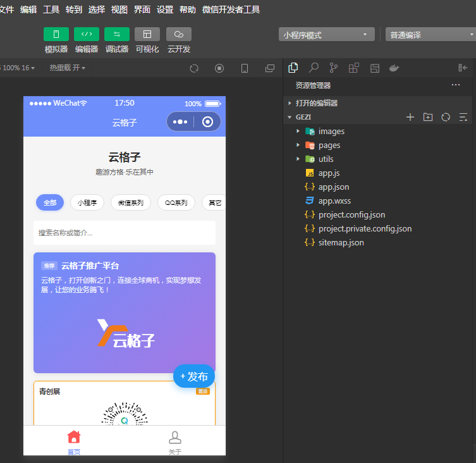Image resolution: width=476 pixels, height=463 pixels.
Task: Open the Explorer files icon
Action: point(293,68)
